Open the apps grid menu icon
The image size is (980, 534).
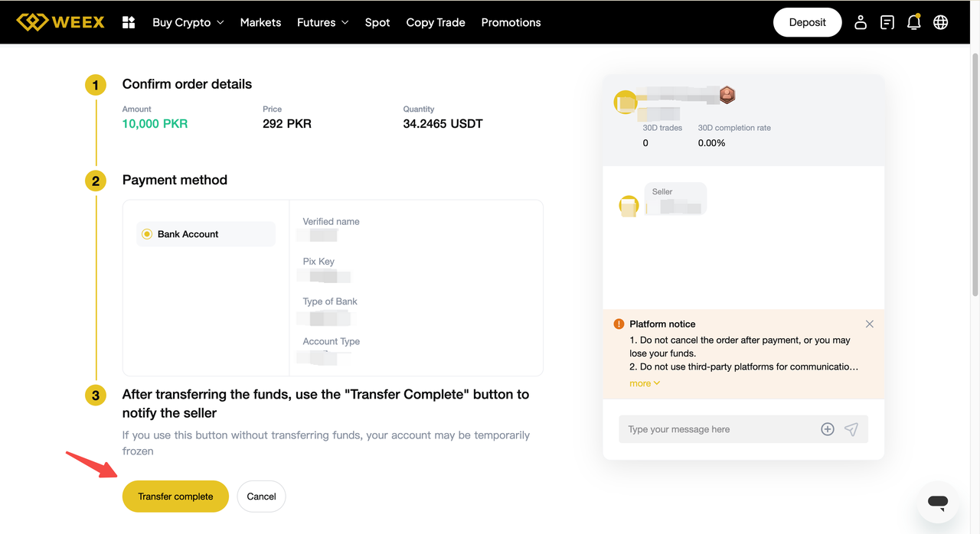129,22
